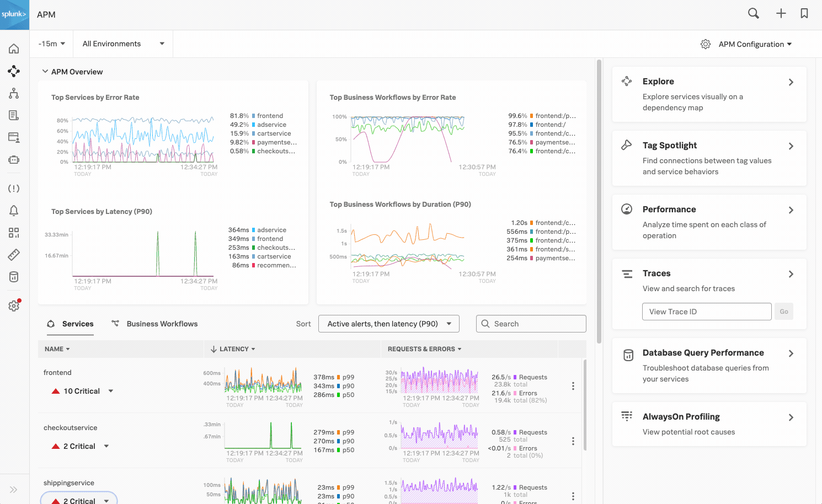Click the search magnifier in the top bar
The image size is (822, 504).
[753, 13]
